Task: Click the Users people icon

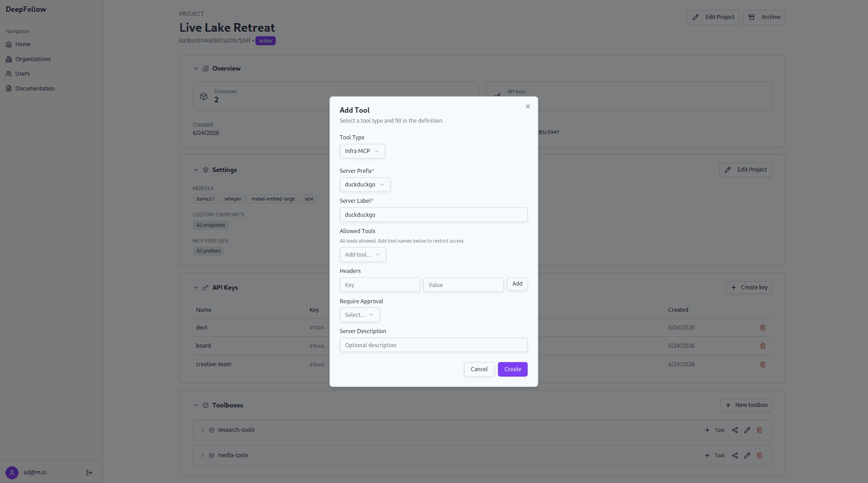Action: click(9, 74)
